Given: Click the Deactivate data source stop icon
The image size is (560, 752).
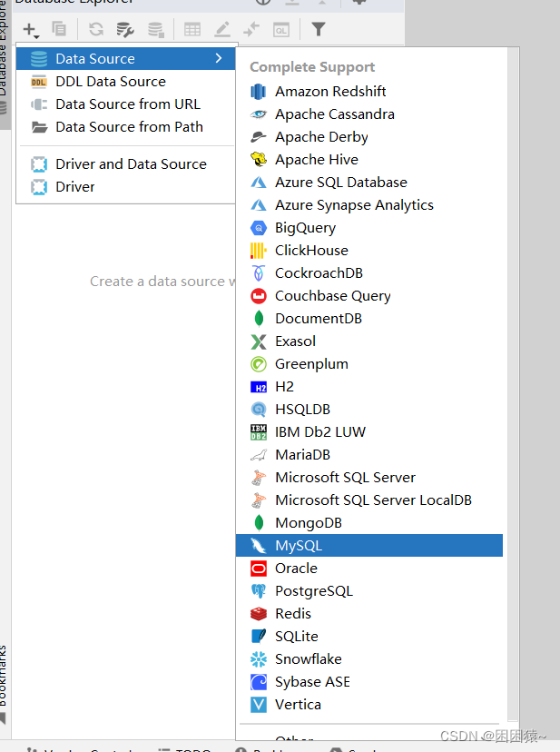Looking at the screenshot, I should (x=155, y=29).
